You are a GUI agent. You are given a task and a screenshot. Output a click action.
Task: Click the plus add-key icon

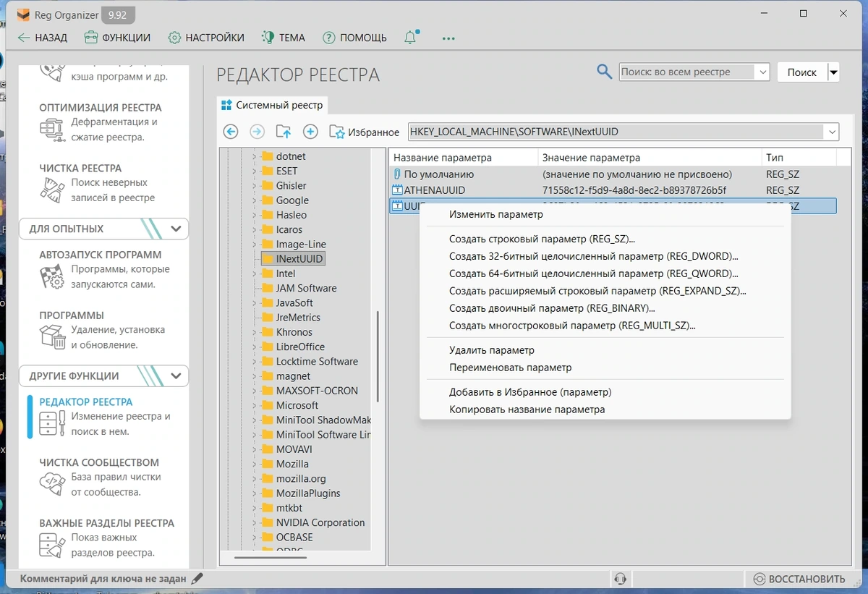click(x=310, y=132)
